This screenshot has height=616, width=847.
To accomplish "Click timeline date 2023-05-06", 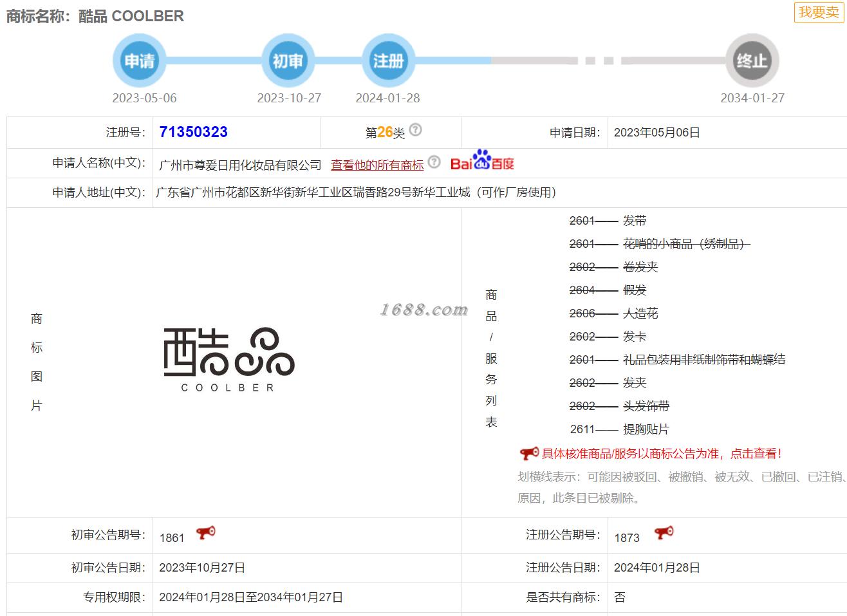I will [144, 98].
